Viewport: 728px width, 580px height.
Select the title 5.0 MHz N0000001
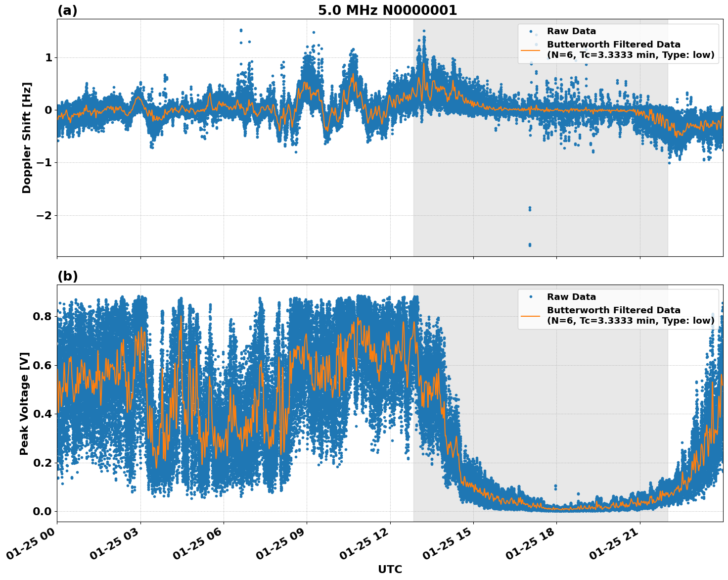(389, 10)
